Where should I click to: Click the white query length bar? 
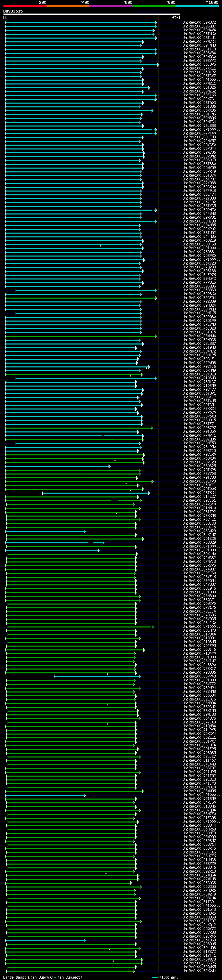click(x=92, y=14)
